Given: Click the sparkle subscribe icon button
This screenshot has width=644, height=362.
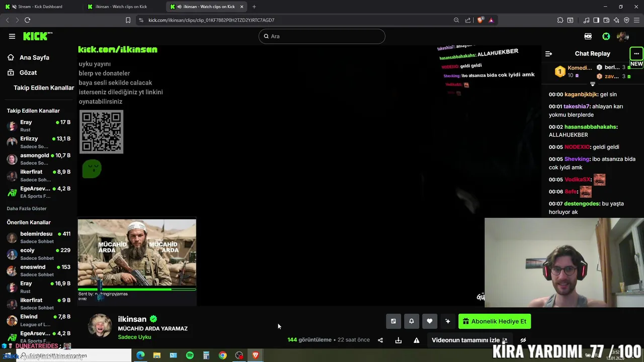Looking at the screenshot, I should (448, 321).
